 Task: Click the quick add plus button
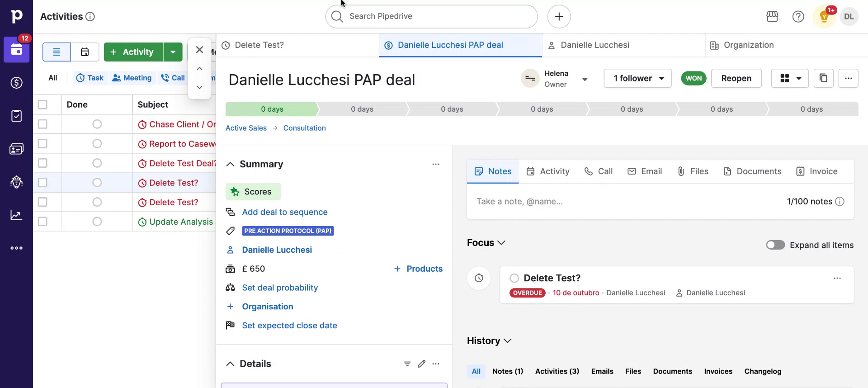(559, 17)
